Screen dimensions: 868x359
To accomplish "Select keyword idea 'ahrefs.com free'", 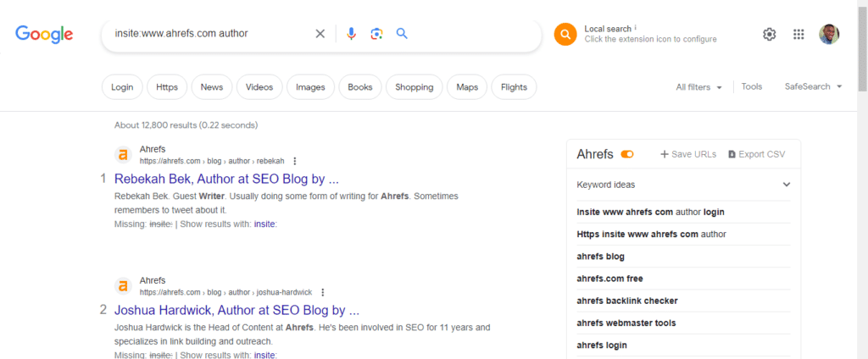I will [609, 279].
